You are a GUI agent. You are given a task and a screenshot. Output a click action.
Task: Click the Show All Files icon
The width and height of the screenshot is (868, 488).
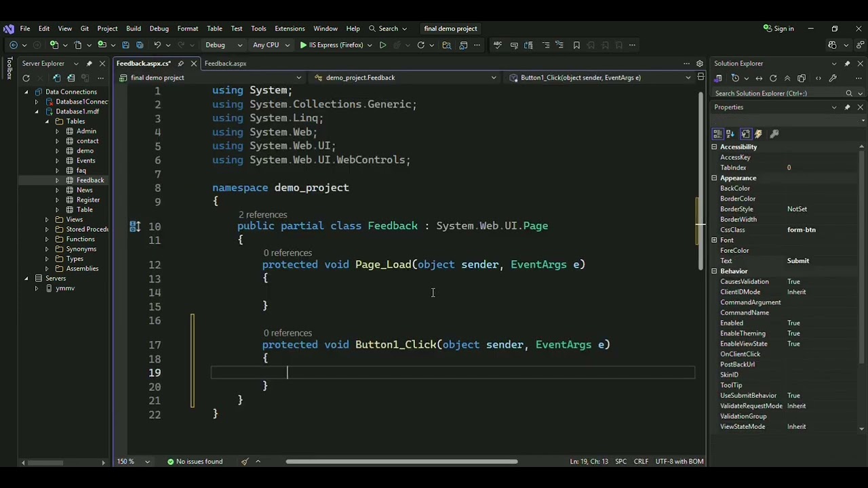tap(802, 79)
